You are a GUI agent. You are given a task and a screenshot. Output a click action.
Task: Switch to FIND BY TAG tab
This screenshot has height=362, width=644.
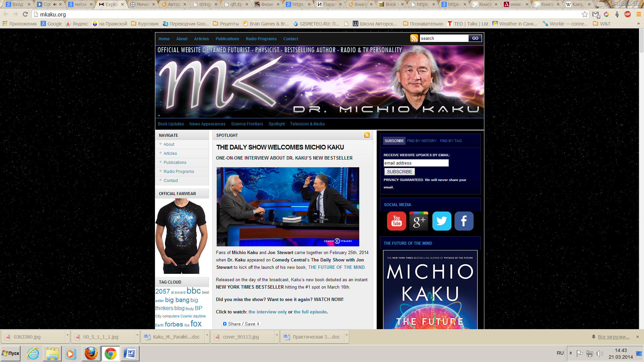click(x=451, y=141)
